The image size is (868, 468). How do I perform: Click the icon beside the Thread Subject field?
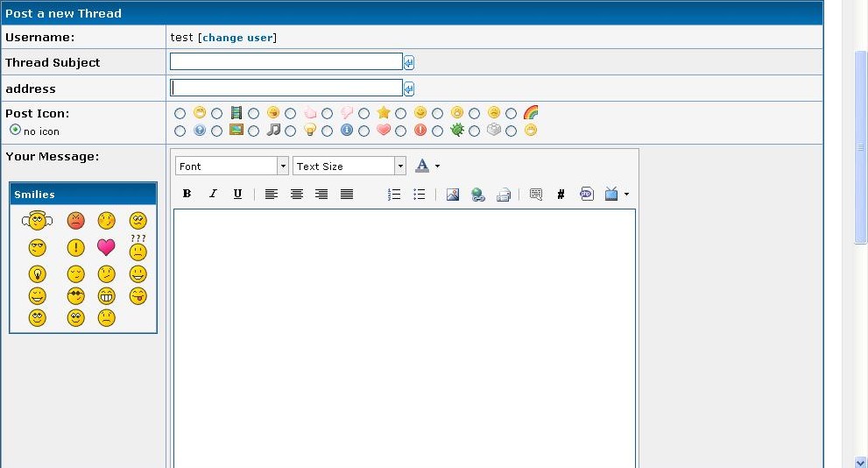tap(409, 62)
